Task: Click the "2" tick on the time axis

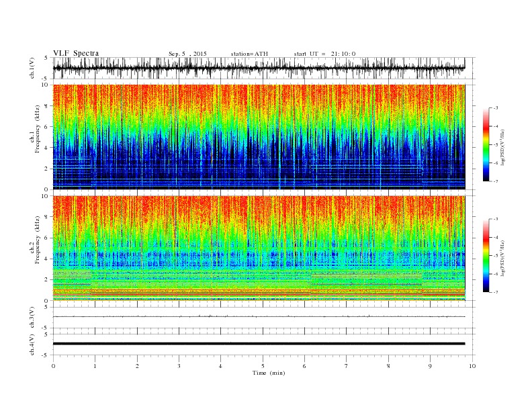Action: [x=137, y=366]
